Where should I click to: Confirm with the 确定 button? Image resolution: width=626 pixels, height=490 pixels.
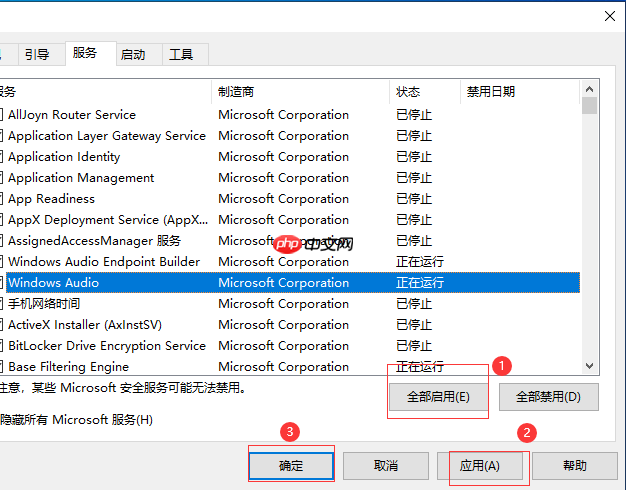tap(291, 466)
